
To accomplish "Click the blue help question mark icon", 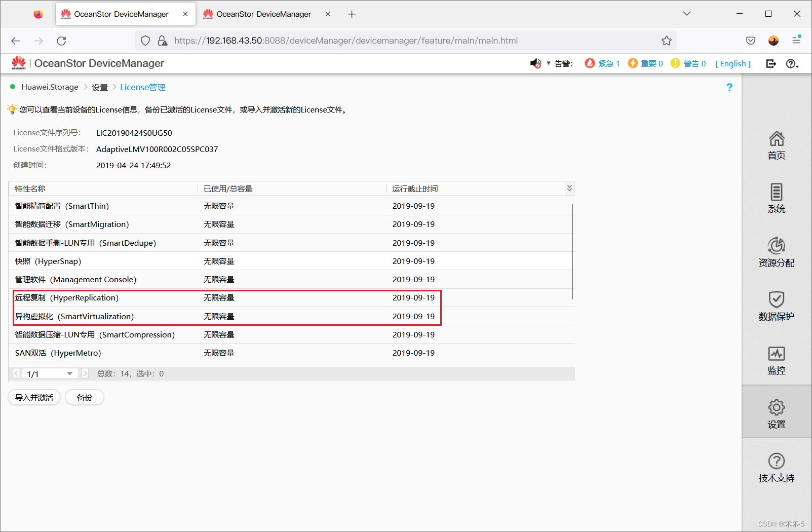I will pos(729,87).
